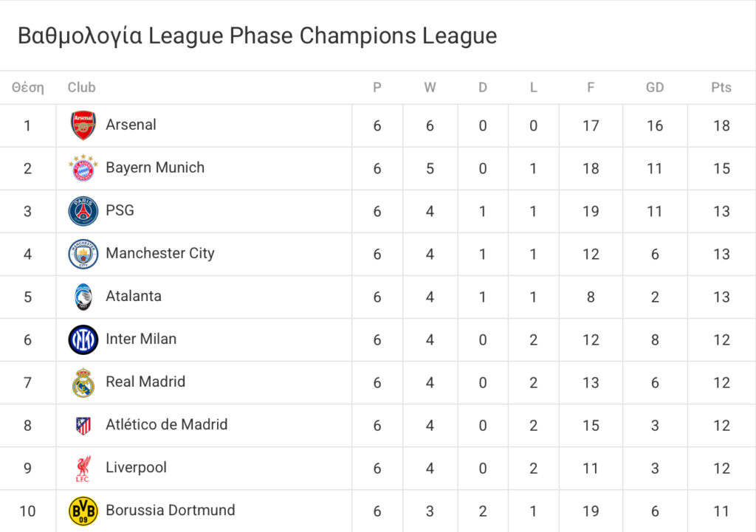Viewport: 756px width, 532px height.
Task: Click the Club column header
Action: [x=81, y=87]
